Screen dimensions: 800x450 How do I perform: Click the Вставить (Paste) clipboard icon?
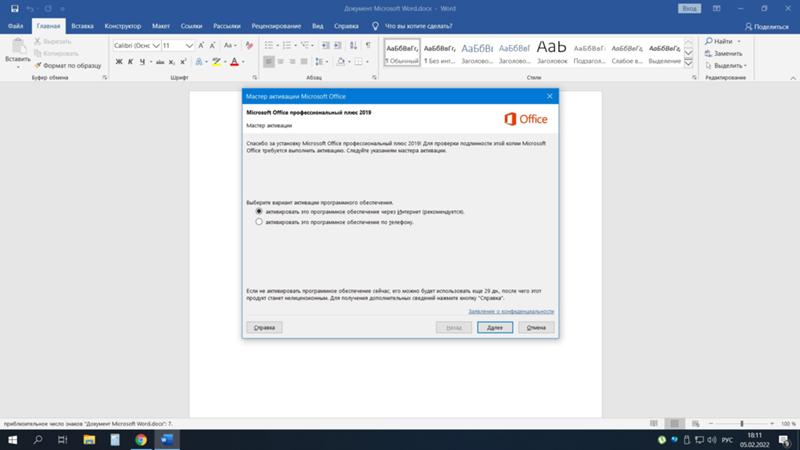pyautogui.click(x=18, y=46)
